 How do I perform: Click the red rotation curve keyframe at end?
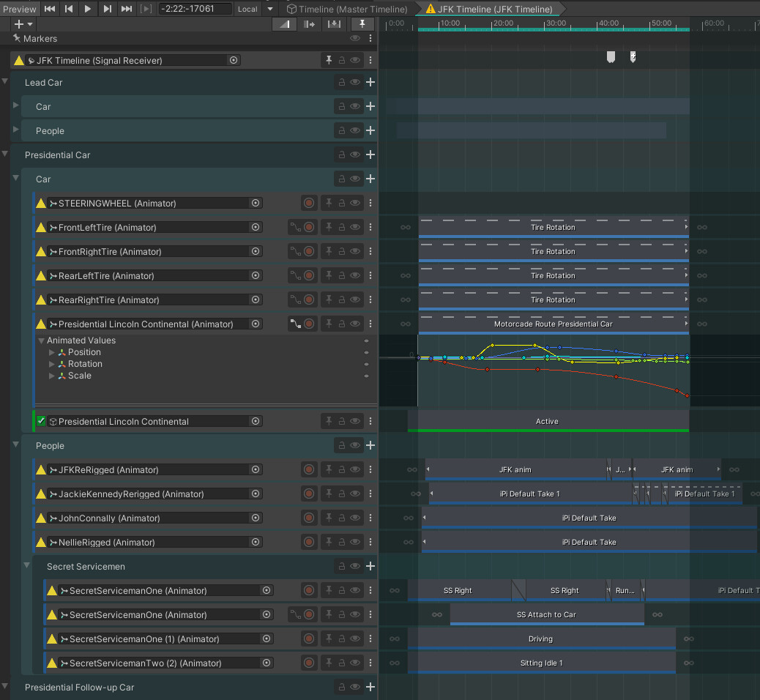[687, 396]
